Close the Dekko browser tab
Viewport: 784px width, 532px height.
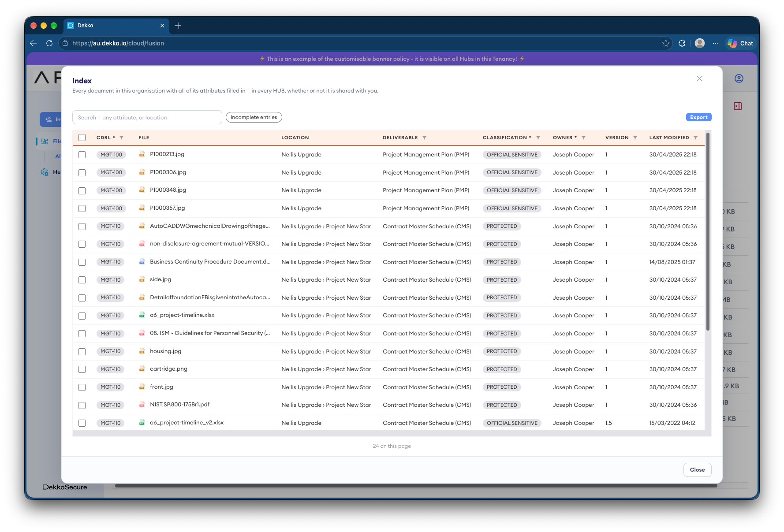162,26
